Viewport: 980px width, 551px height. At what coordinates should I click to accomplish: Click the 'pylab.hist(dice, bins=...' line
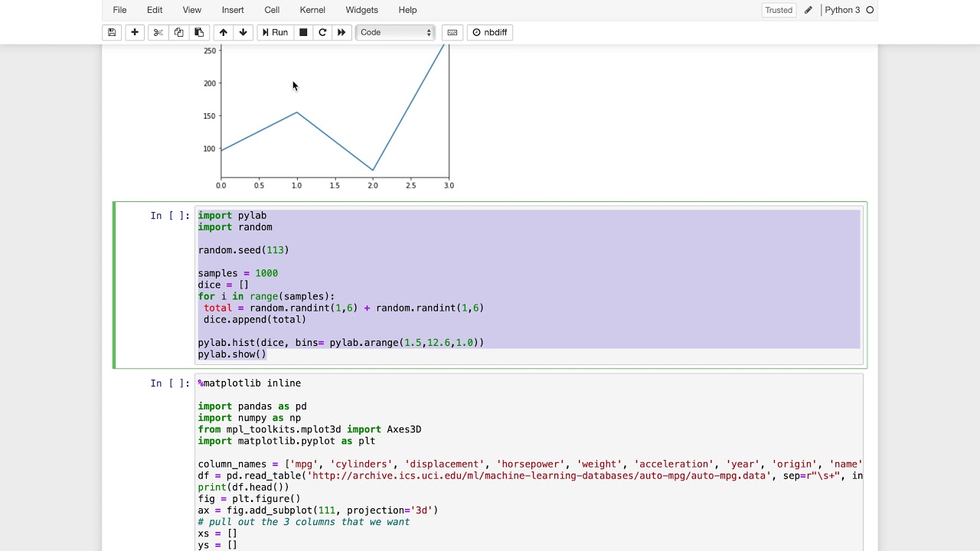point(341,343)
